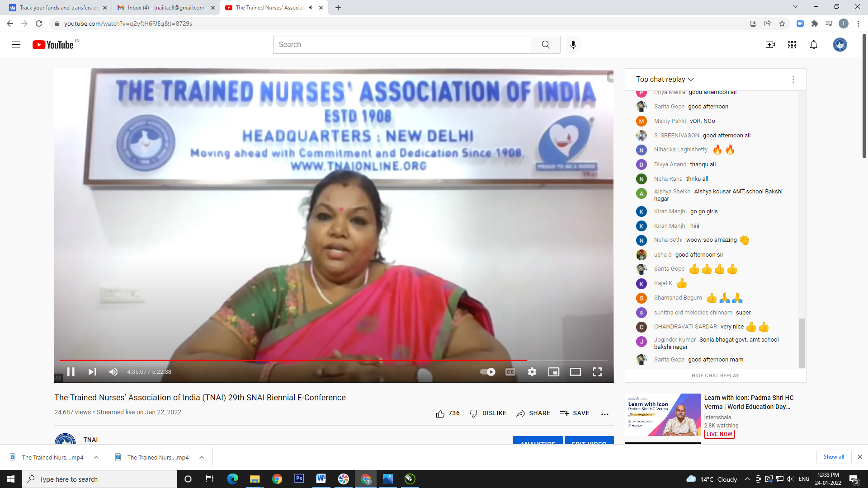Search with your voice microphone
This screenshot has width=868, height=488.
[x=573, y=45]
